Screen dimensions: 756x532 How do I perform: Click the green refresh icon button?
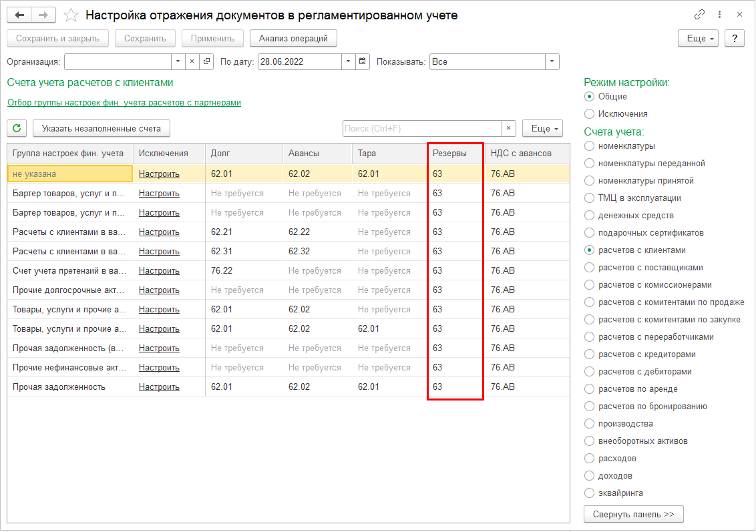pos(17,128)
